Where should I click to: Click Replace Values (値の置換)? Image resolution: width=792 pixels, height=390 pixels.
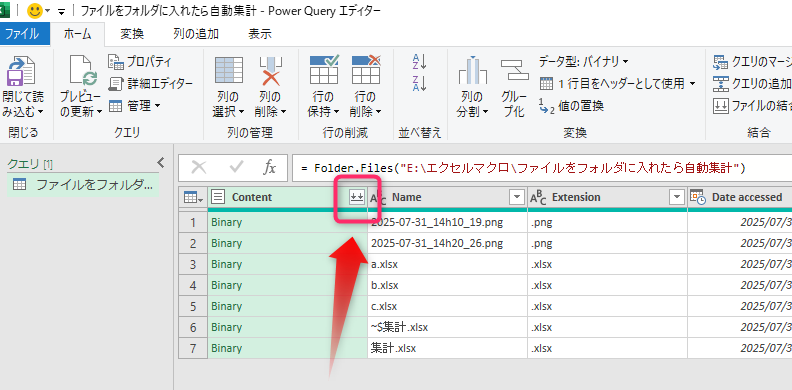coord(571,106)
